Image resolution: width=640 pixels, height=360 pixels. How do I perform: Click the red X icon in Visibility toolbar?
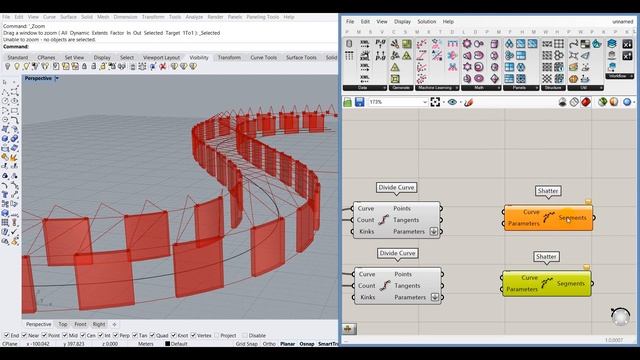[x=163, y=66]
